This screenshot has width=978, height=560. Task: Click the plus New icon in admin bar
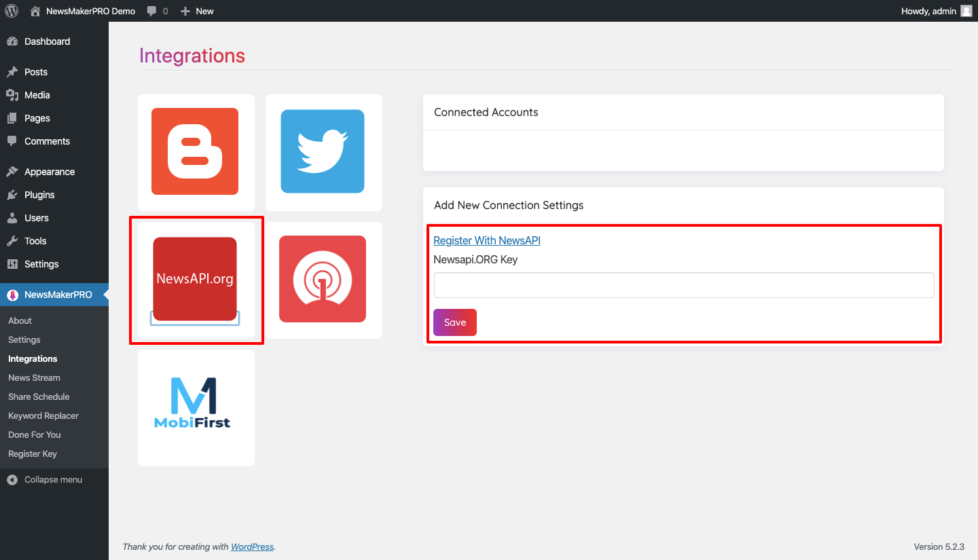185,11
